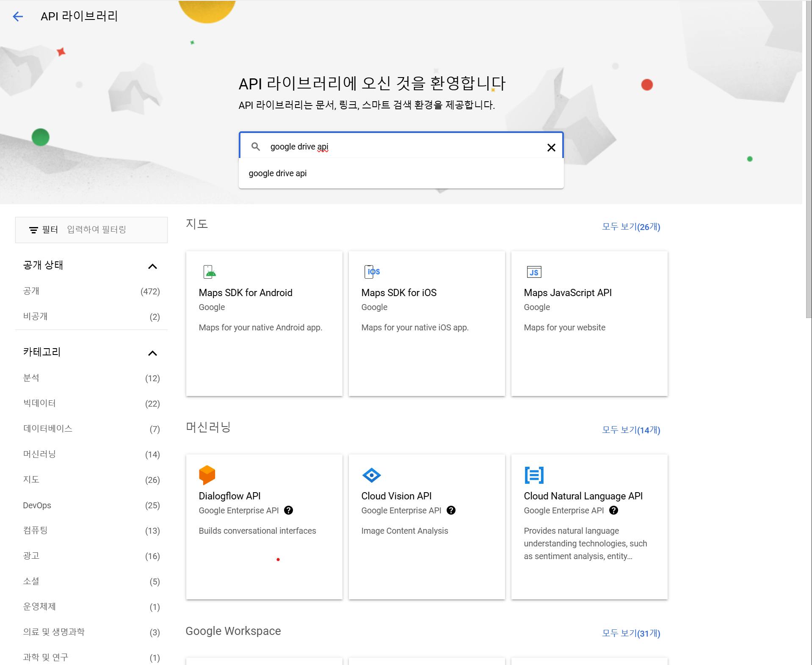Filter by 과학 및 연구 category

coord(91,658)
